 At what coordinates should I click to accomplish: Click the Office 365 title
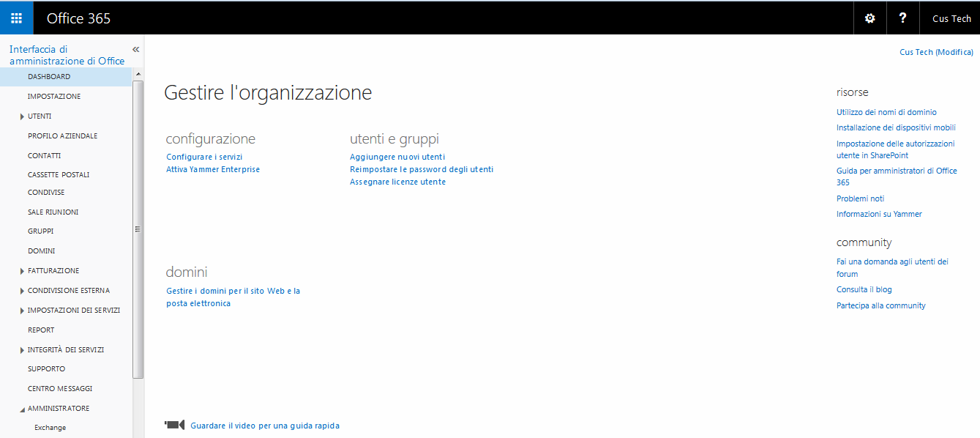(x=78, y=18)
